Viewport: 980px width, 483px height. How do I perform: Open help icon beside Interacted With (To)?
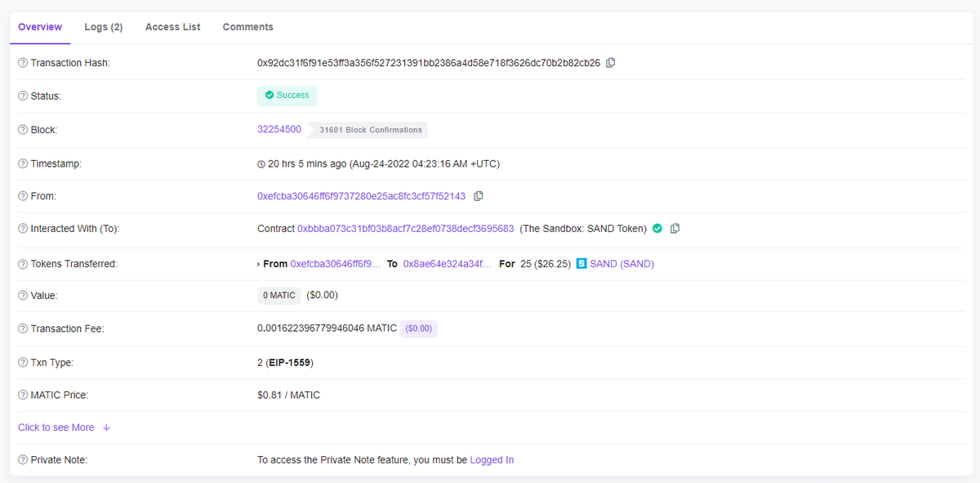(23, 229)
